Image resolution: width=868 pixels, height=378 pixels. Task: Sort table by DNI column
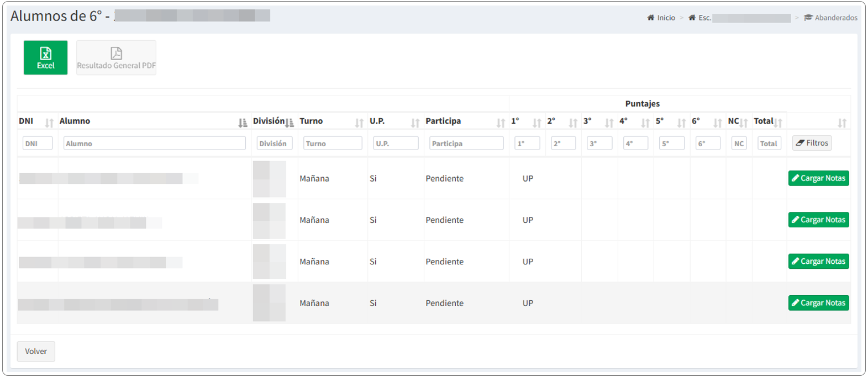(36, 121)
